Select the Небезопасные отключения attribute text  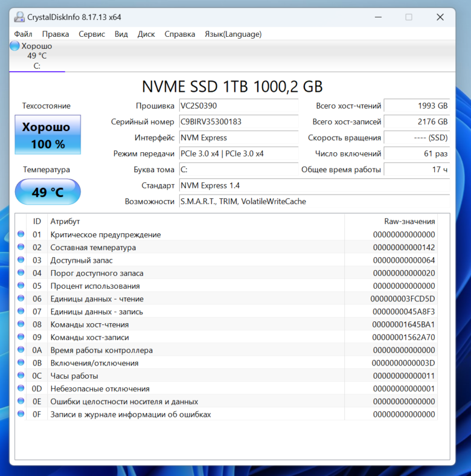click(x=100, y=389)
